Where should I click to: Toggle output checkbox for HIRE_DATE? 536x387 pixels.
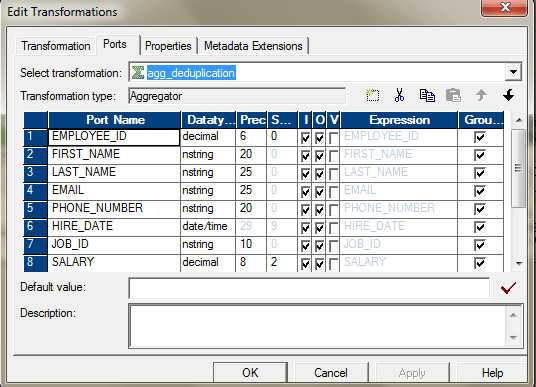[x=320, y=228]
